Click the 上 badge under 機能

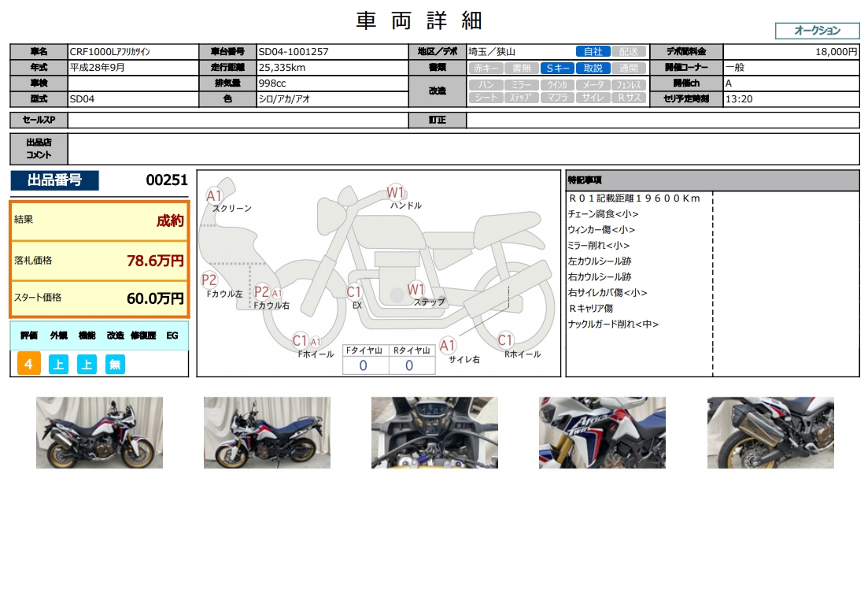[87, 364]
